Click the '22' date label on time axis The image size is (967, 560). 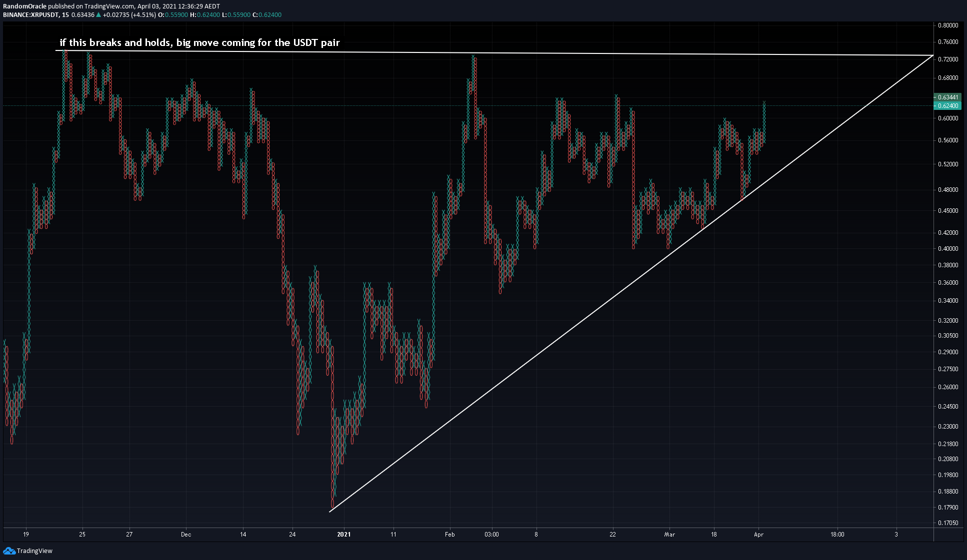click(x=612, y=535)
